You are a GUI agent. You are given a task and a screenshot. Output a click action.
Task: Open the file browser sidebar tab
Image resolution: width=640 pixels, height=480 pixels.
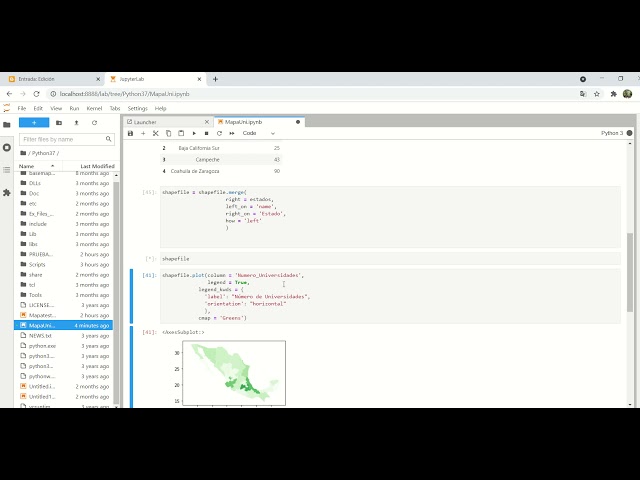tap(7, 125)
